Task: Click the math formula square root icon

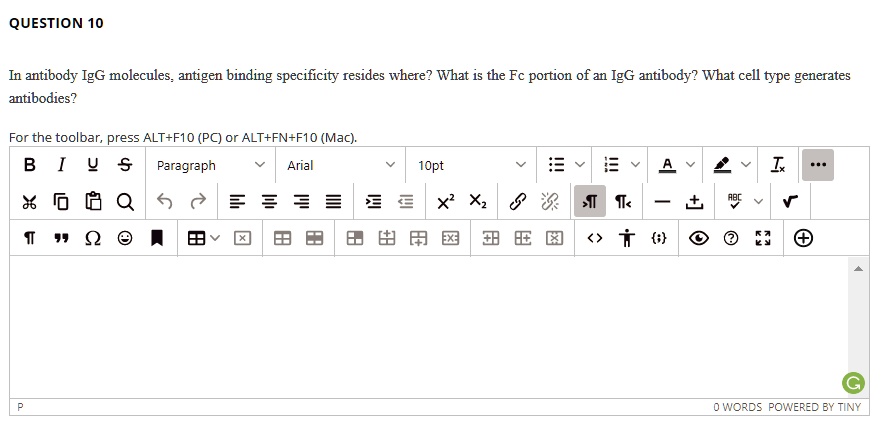Action: pos(791,201)
